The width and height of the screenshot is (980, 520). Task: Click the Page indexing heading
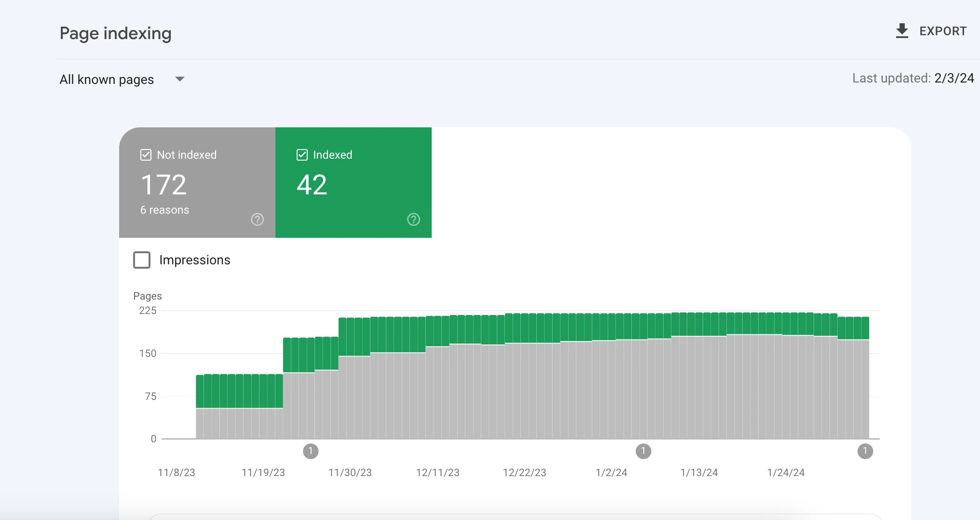116,33
